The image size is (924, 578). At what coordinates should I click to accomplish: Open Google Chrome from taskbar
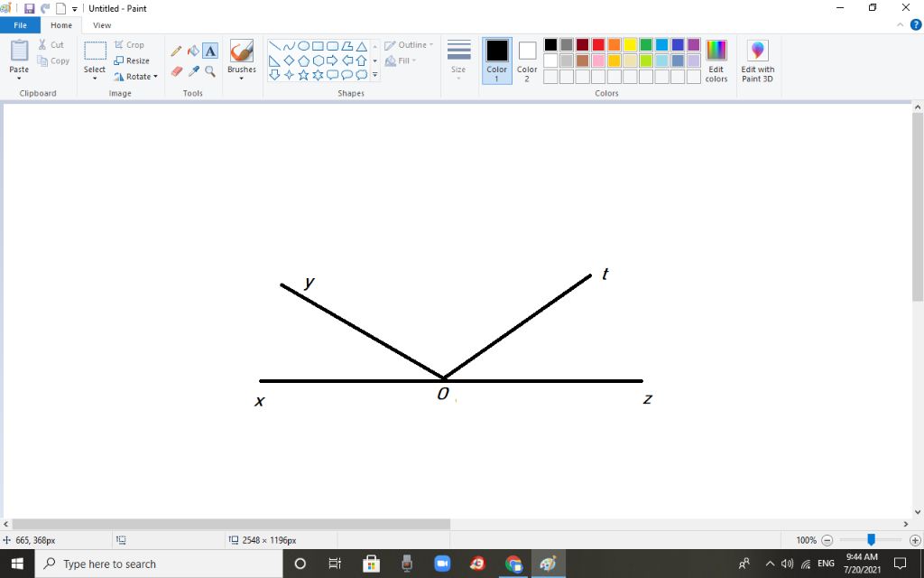click(513, 564)
